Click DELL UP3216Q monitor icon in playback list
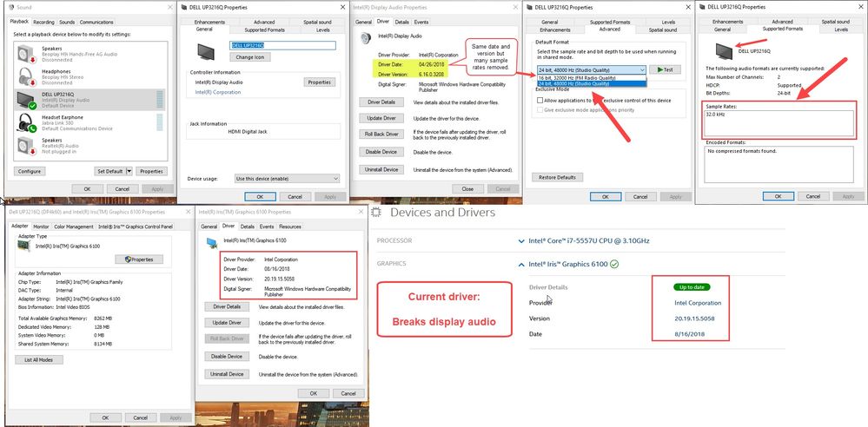868x427 pixels. pyautogui.click(x=26, y=100)
